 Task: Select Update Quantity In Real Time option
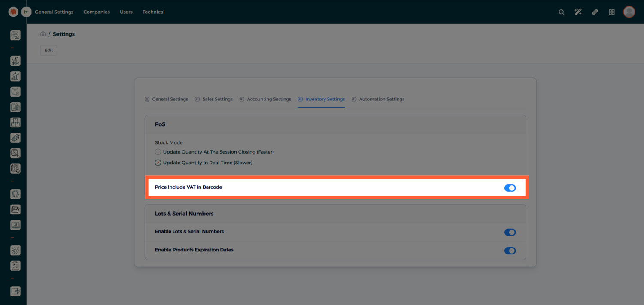point(158,163)
